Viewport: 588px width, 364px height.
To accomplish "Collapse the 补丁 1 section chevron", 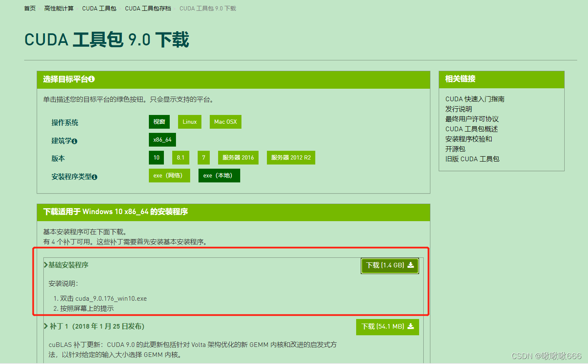I will pos(45,326).
